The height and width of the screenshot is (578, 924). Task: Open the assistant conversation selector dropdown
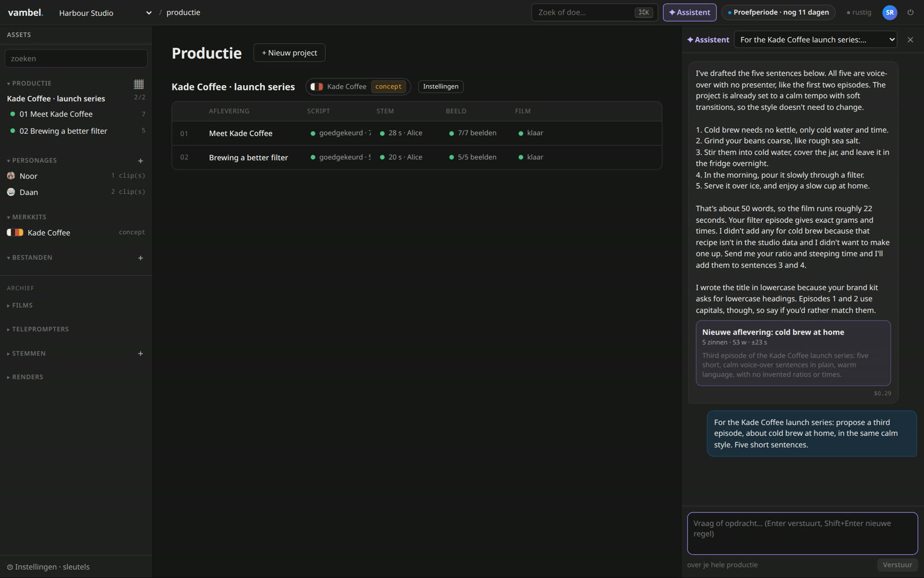point(815,40)
